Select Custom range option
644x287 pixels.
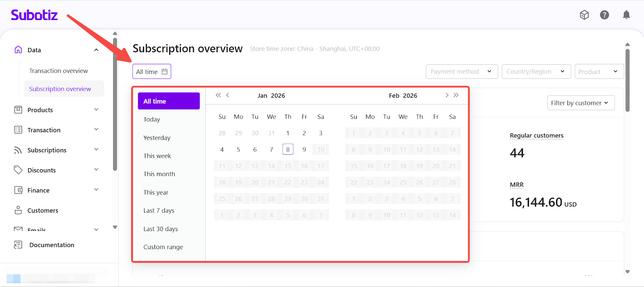[163, 247]
